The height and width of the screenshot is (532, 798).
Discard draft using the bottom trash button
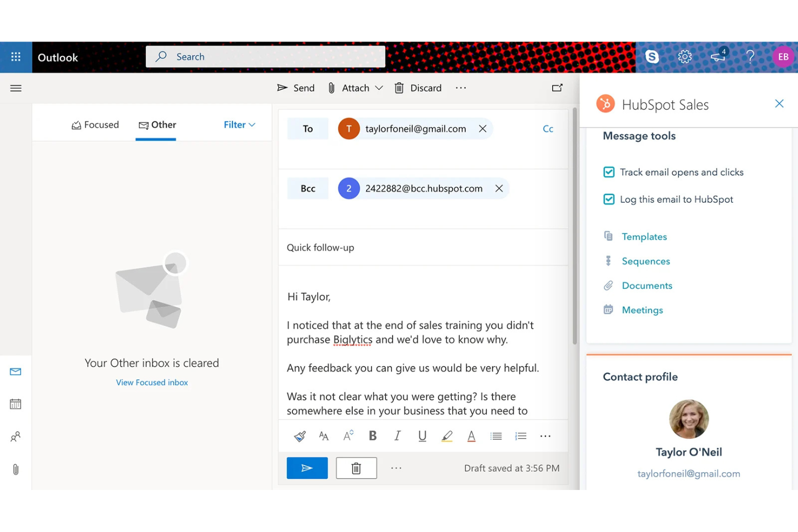click(x=356, y=468)
